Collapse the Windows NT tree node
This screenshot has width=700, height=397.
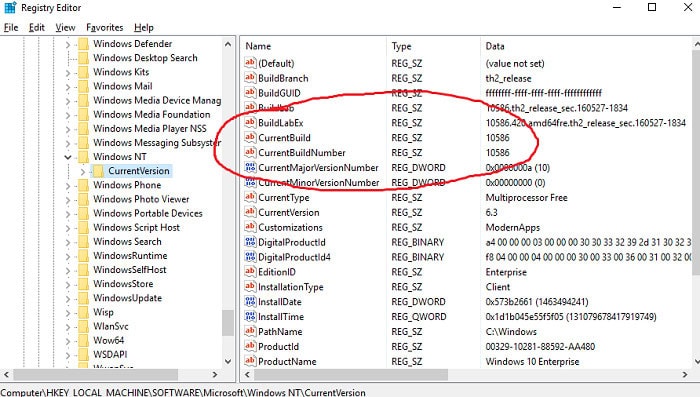(68, 157)
